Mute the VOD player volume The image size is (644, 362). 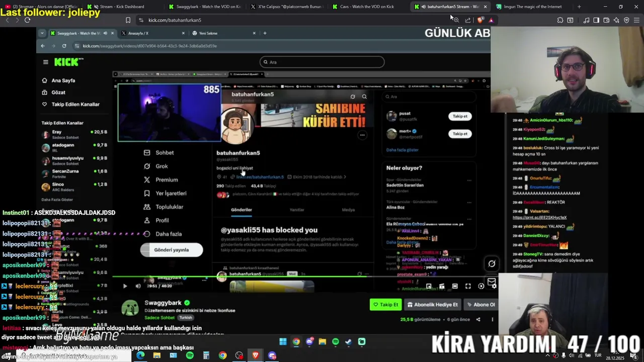[138, 286]
